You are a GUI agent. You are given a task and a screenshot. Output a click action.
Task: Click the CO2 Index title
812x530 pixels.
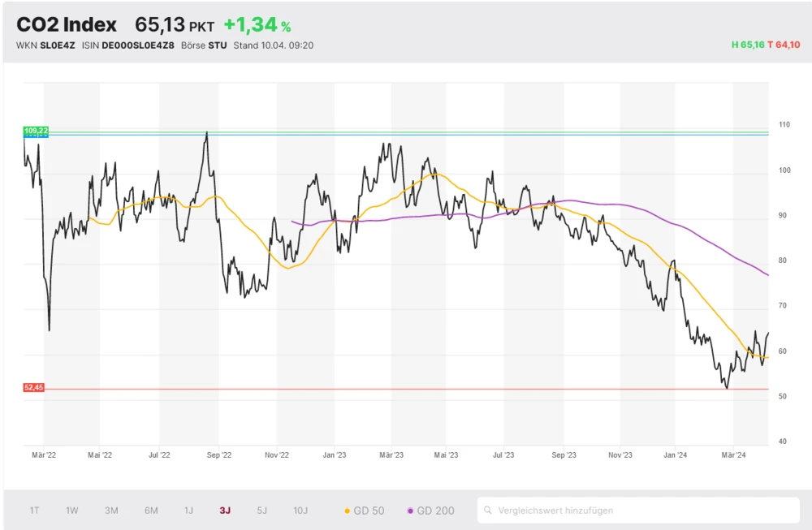coord(67,25)
